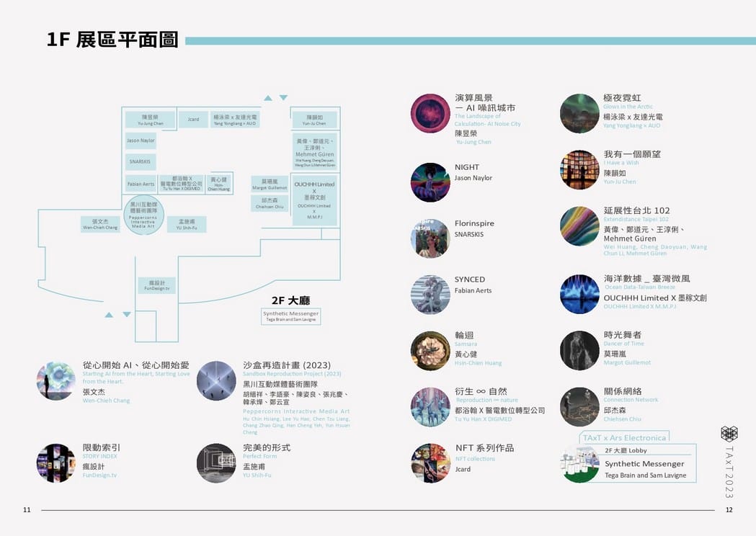Click the TAxT cube logo icon
Viewport: 756px width, 536px height.
click(729, 434)
